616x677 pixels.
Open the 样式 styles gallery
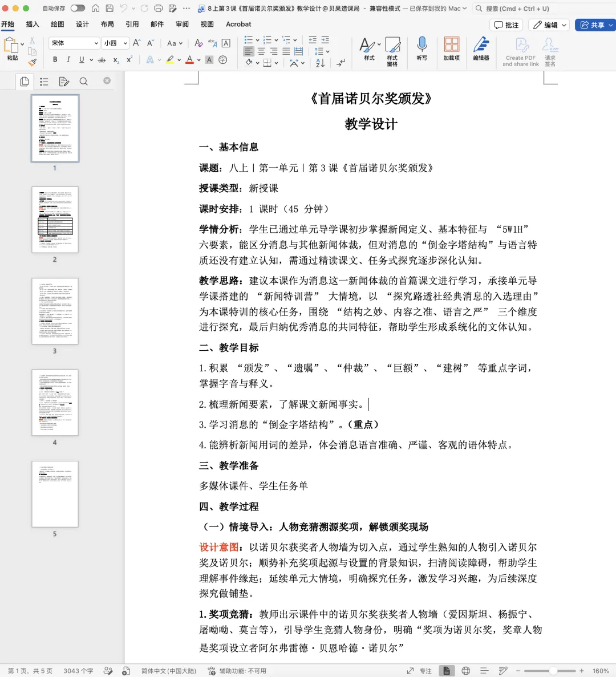(369, 48)
